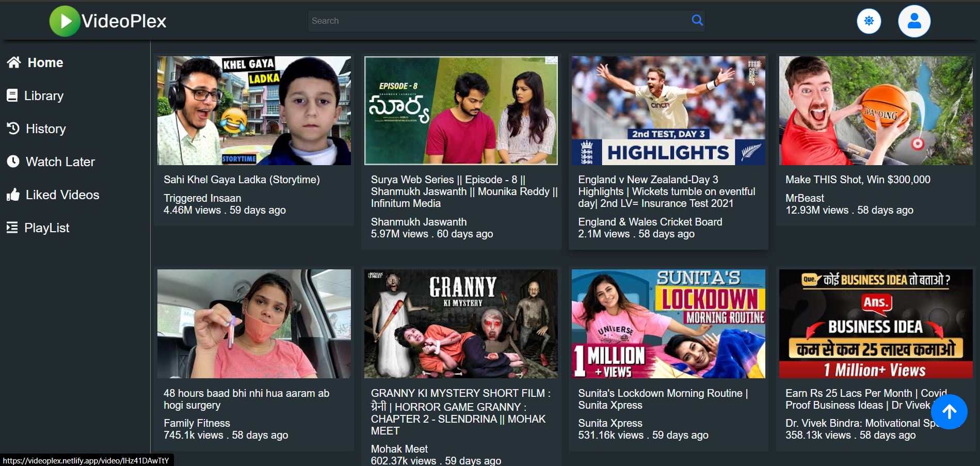Click the Watch Later clock icon

[x=13, y=161]
